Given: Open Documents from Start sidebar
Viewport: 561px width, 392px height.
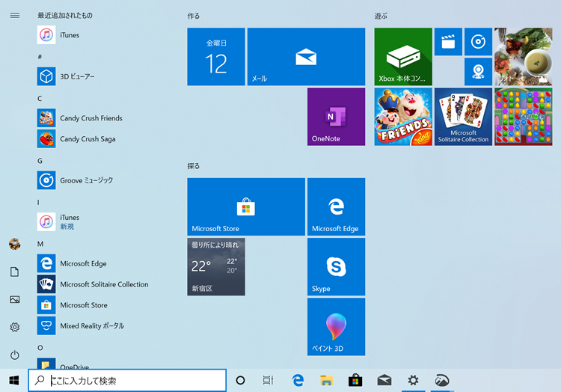Looking at the screenshot, I should pos(15,272).
